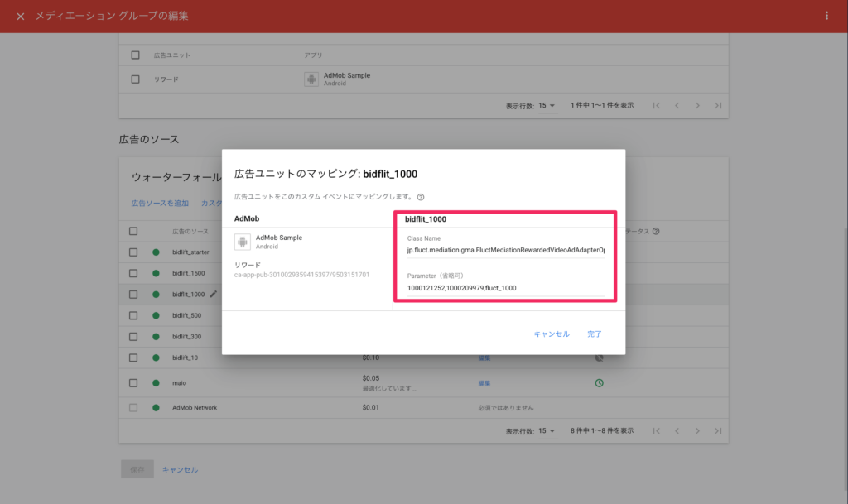This screenshot has width=848, height=504.
Task: Go to last page in ad sources pagination
Action: (718, 431)
